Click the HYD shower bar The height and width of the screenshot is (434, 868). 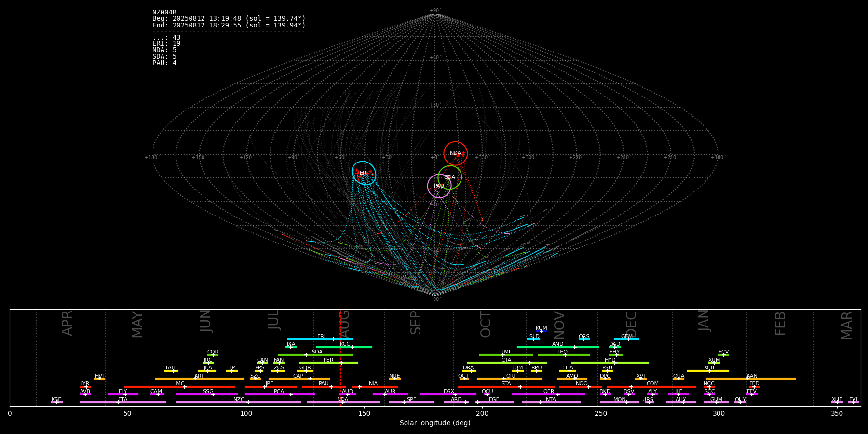(610, 363)
